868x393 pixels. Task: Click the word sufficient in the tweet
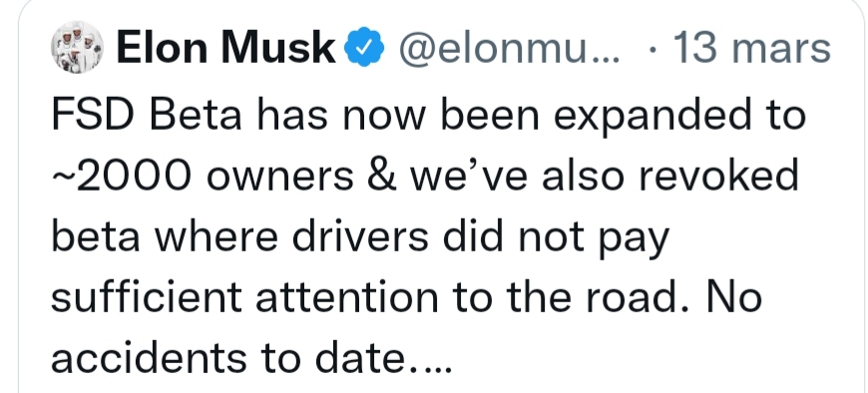tap(146, 295)
